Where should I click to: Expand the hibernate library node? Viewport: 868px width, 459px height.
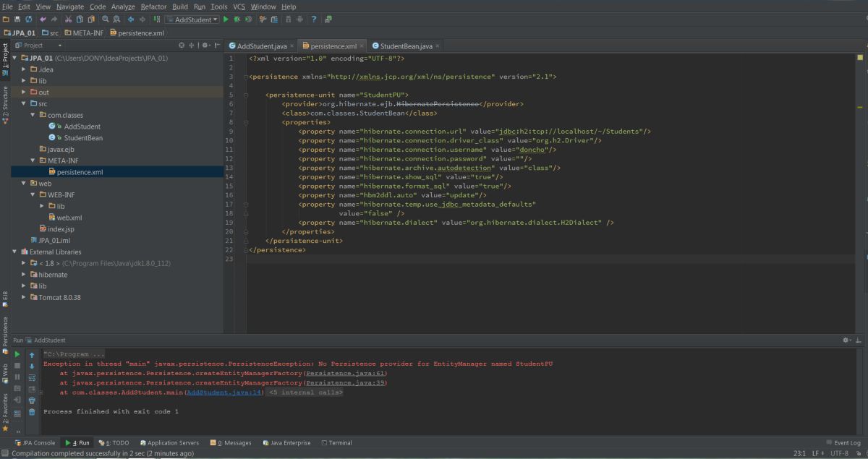tap(24, 275)
